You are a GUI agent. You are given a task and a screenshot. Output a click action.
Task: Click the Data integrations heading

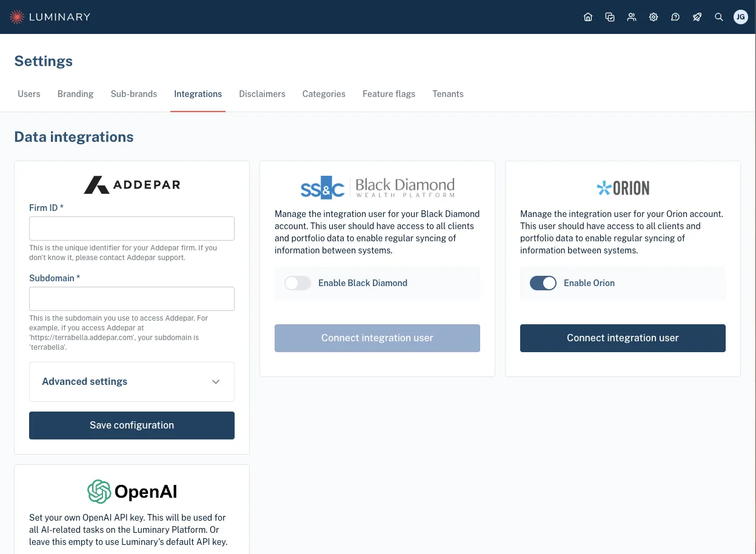[x=74, y=137]
